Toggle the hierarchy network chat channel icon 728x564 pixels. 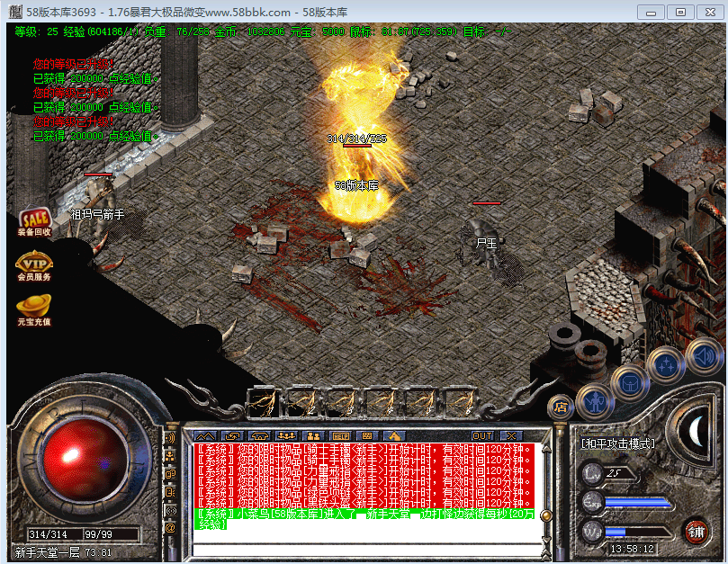point(170,456)
